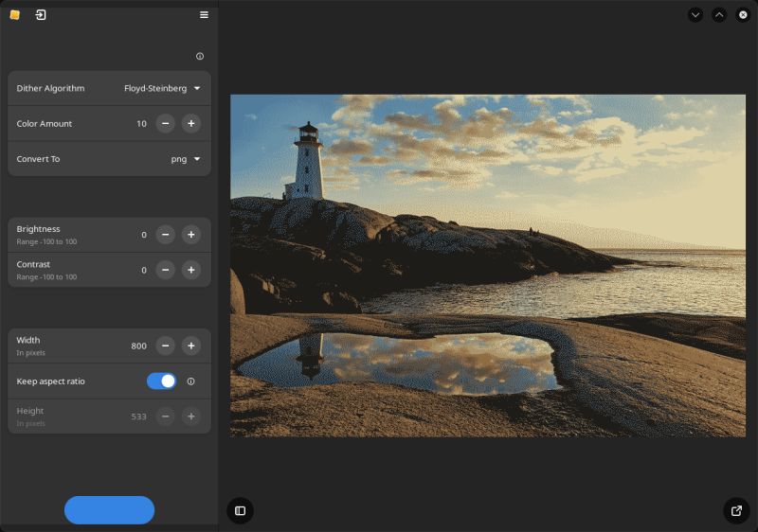The image size is (758, 532).
Task: Increase Color Amount with plus button
Action: pyautogui.click(x=191, y=124)
